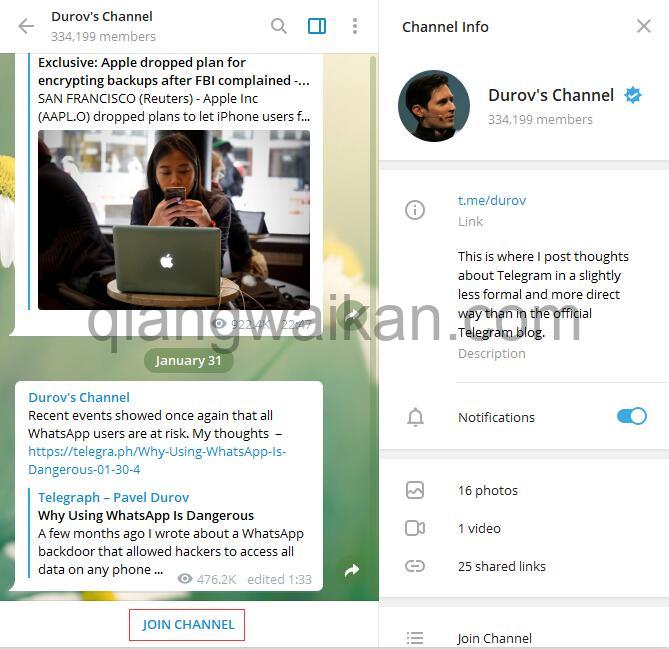
Task: Close the Channel Info panel
Action: click(643, 26)
